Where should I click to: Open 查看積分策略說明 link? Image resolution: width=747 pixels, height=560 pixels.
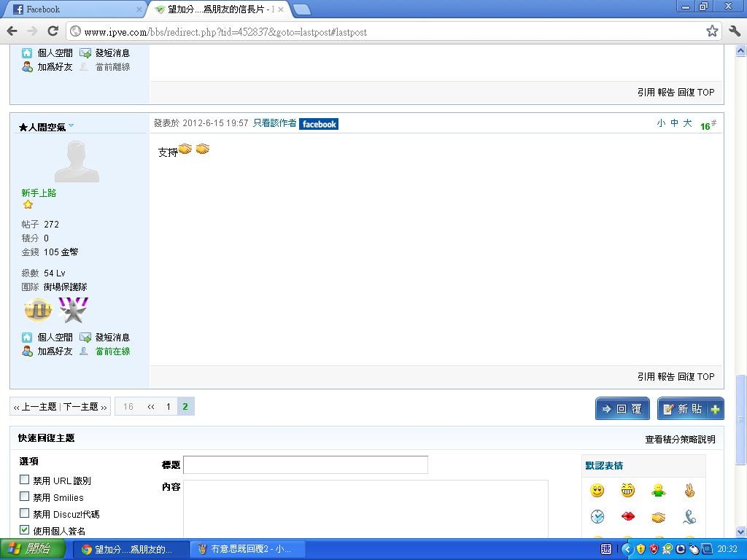pos(680,440)
